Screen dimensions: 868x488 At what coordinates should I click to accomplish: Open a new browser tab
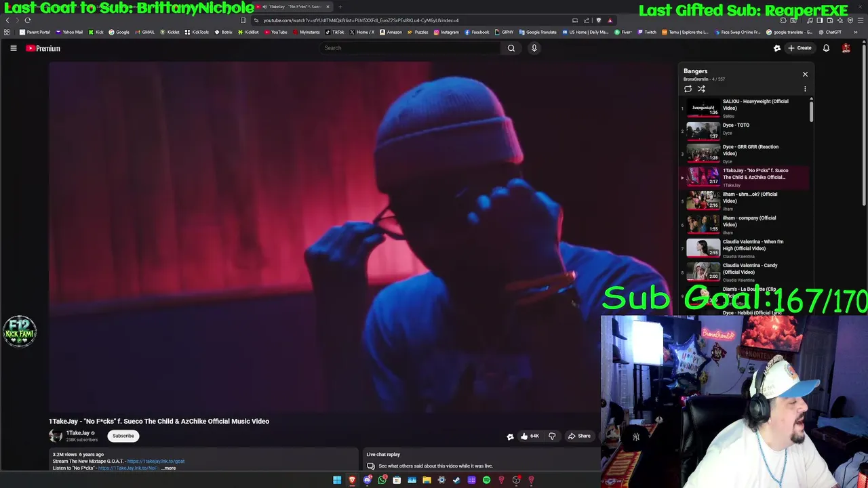340,7
